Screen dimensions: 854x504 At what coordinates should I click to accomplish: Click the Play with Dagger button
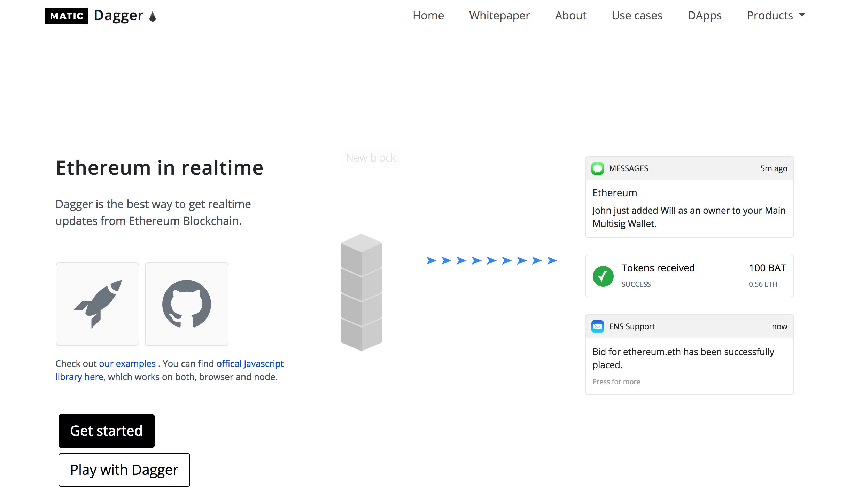(x=124, y=470)
